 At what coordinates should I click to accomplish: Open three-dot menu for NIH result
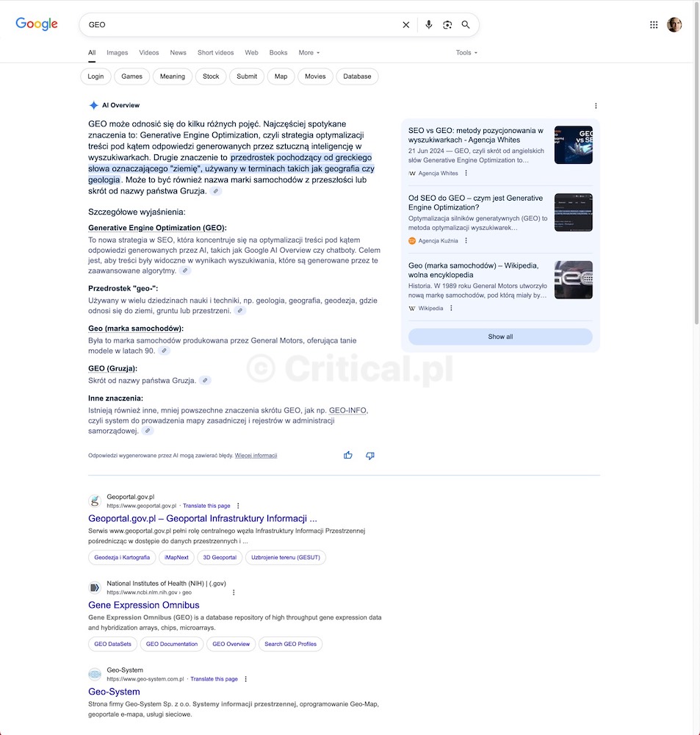(234, 592)
